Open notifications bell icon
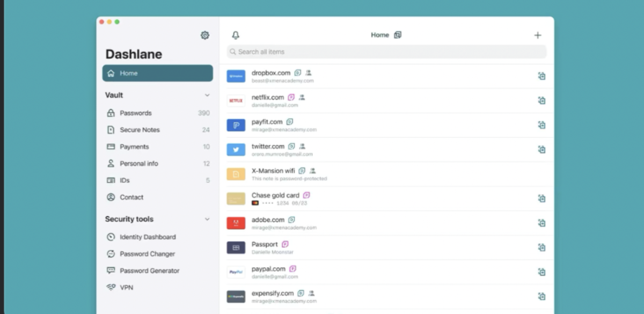Viewport: 644px width, 314px height. 236,35
